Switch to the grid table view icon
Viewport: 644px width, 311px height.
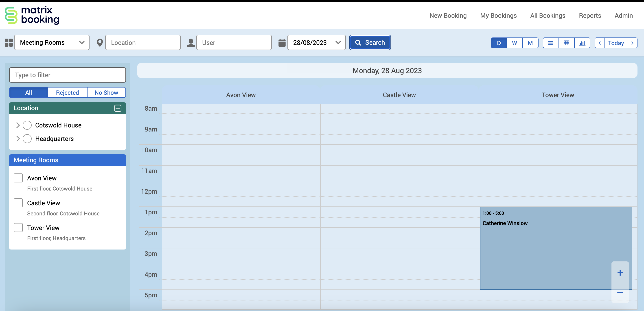pos(566,43)
